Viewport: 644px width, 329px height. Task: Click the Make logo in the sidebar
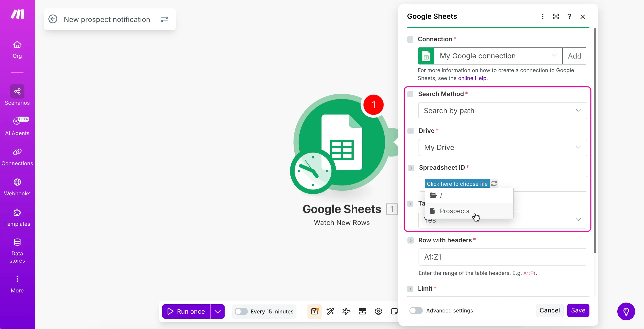click(x=17, y=14)
